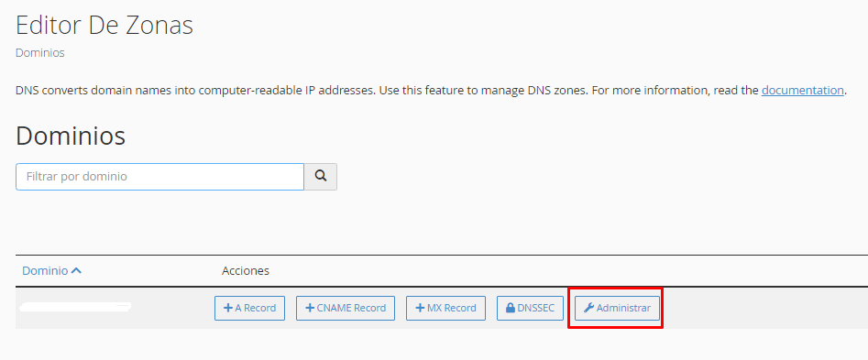868x360 pixels.
Task: Click the plus icon on MX Record
Action: [x=420, y=308]
